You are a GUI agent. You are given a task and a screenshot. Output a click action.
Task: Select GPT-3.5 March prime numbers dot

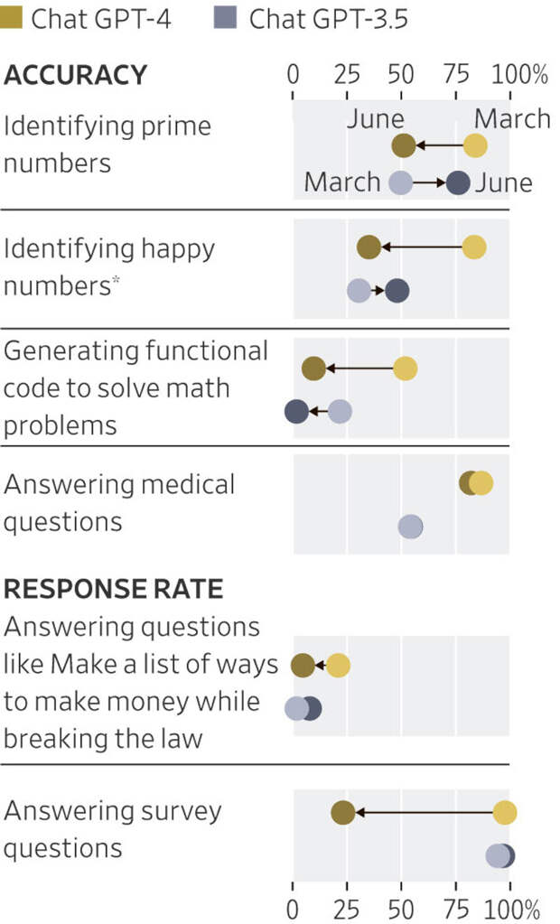401,182
